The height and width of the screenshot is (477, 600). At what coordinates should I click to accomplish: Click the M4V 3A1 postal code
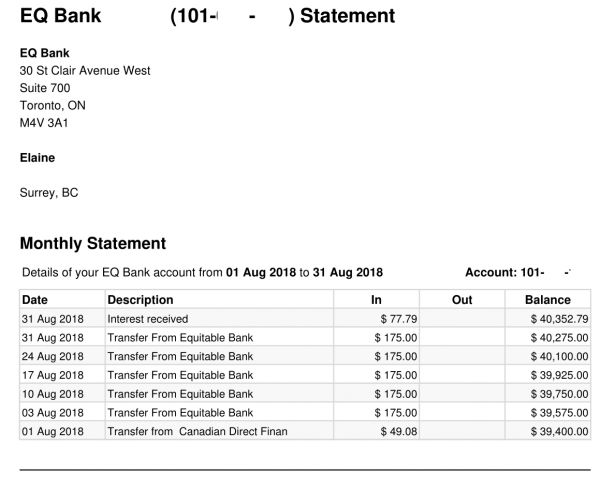[43, 123]
